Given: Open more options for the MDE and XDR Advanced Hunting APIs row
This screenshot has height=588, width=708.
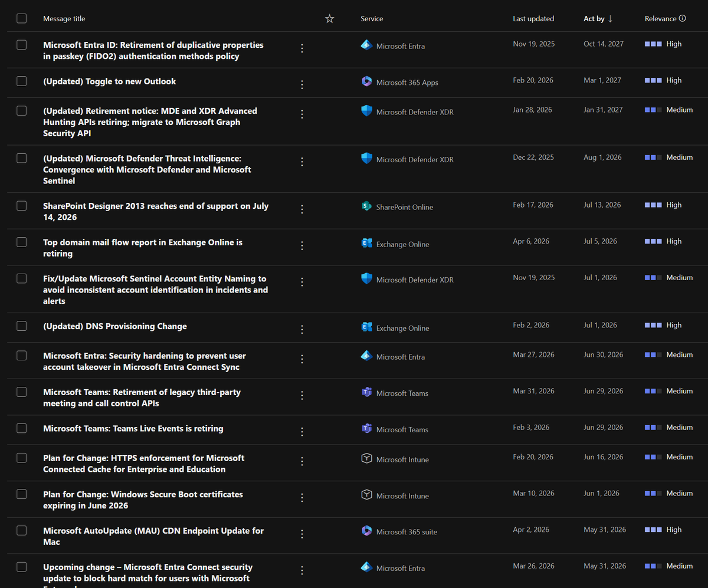Looking at the screenshot, I should tap(302, 114).
